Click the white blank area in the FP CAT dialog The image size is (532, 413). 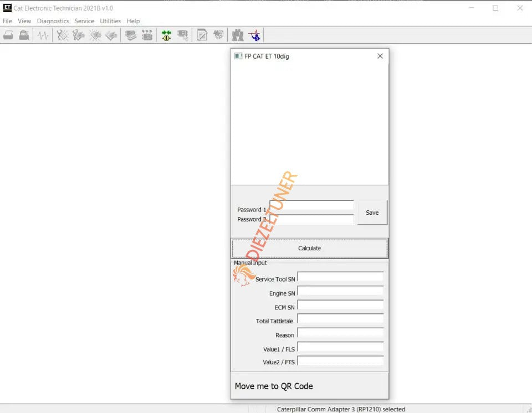click(309, 124)
